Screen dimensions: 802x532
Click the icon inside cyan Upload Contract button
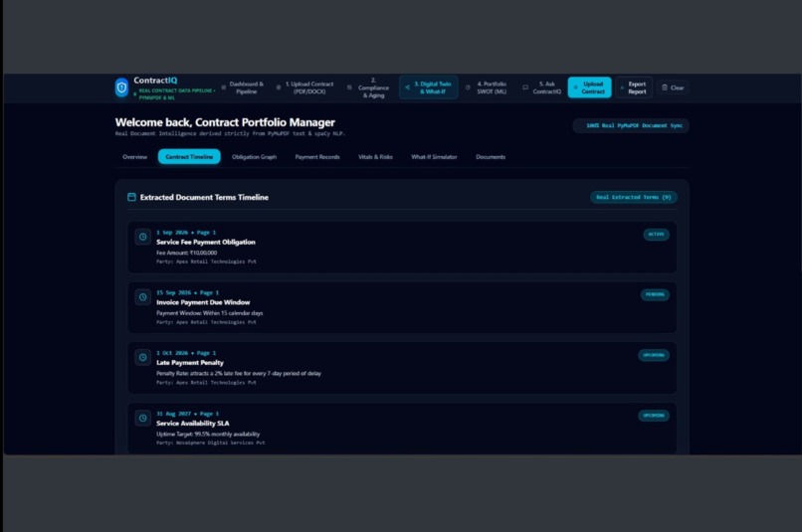click(x=575, y=88)
